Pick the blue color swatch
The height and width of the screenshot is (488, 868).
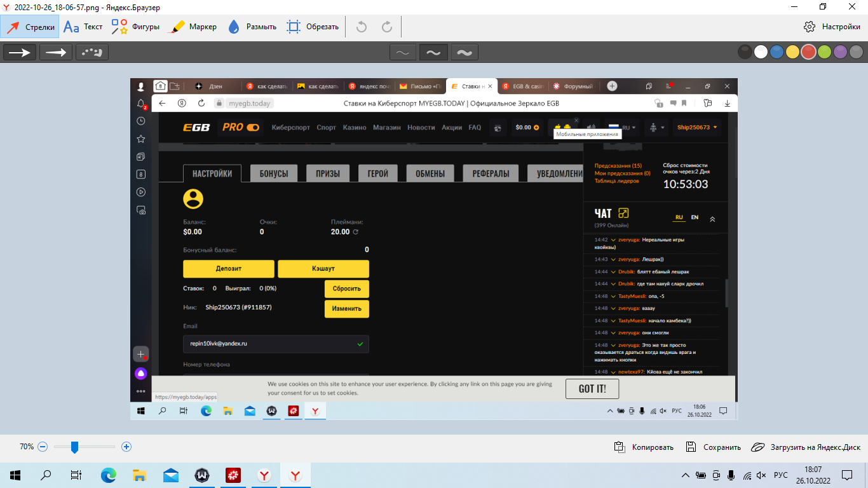pos(776,53)
